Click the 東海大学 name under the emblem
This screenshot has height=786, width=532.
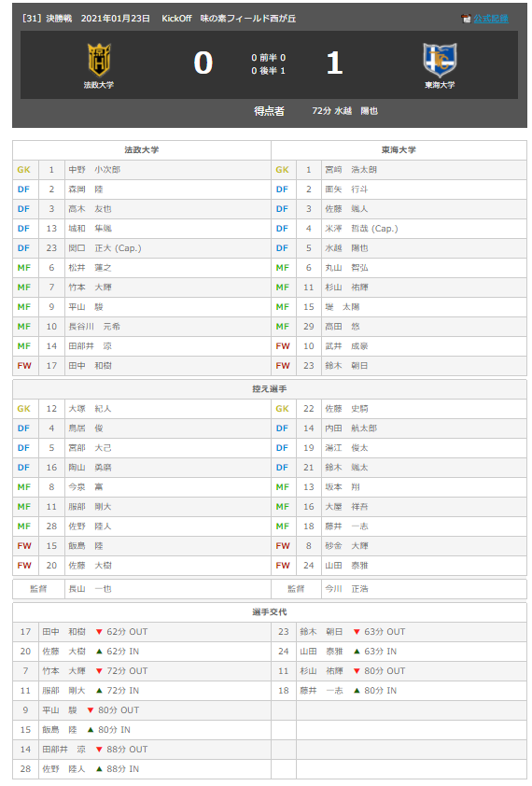(x=440, y=85)
